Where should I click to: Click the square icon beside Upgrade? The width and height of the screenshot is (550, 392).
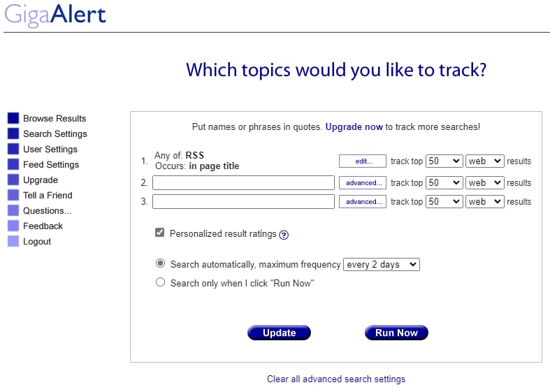click(13, 180)
